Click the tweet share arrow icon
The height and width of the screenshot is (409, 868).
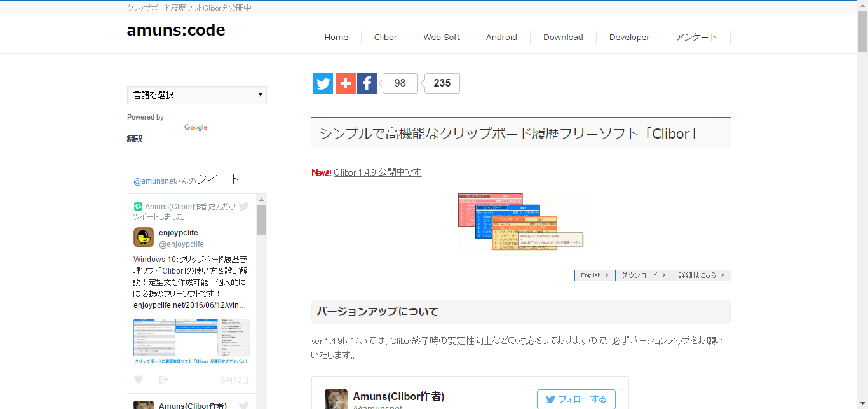click(x=163, y=380)
